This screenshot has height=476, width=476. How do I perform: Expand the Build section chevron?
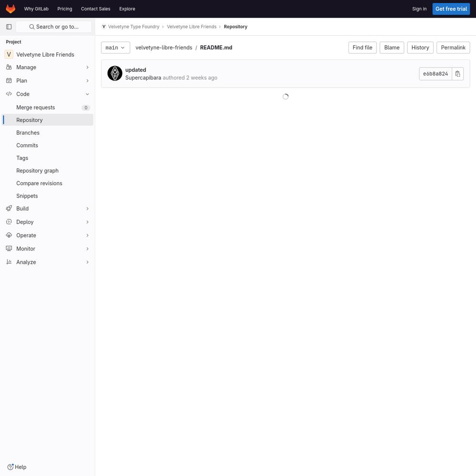pos(88,208)
